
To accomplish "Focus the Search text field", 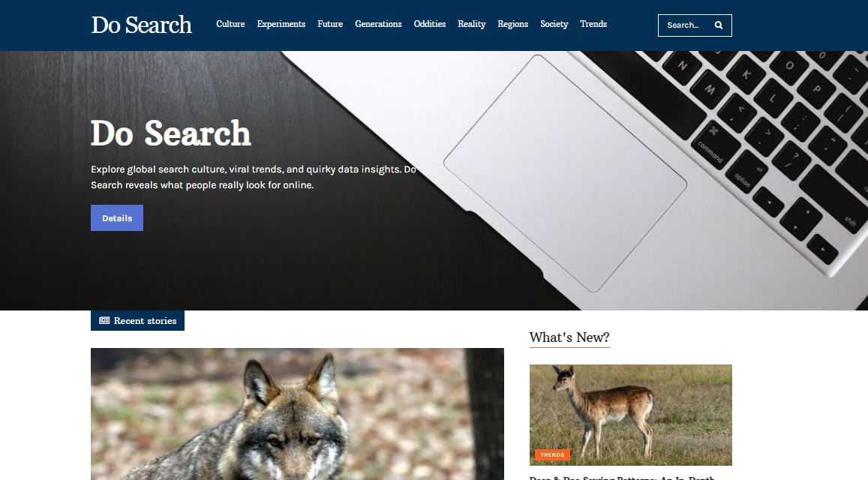I will [x=686, y=25].
